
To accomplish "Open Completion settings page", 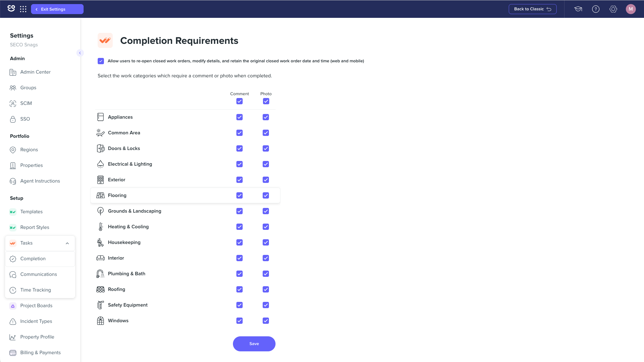I will pos(40,259).
